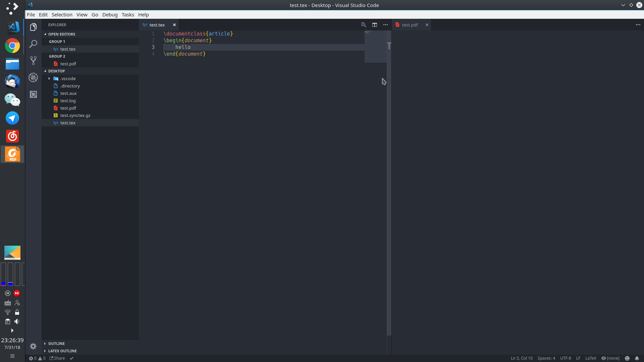This screenshot has width=644, height=362.
Task: Collapse the Open Editors section
Action: 61,34
